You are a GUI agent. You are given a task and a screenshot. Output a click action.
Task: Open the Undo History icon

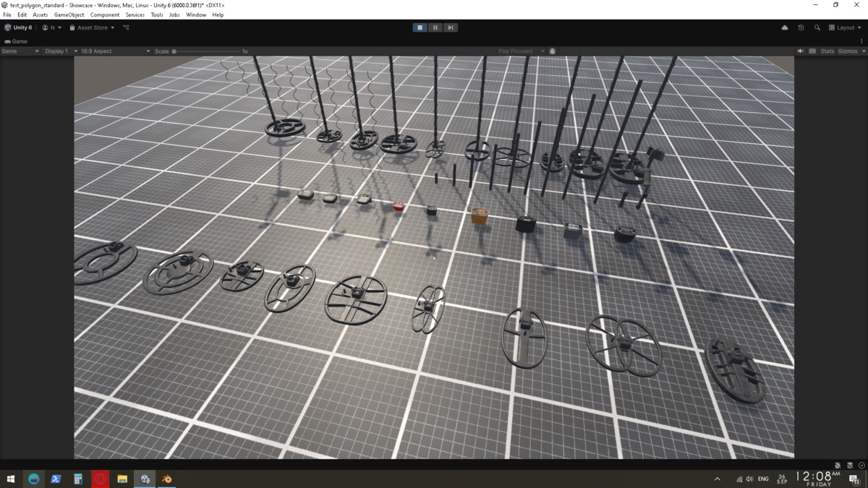(801, 27)
